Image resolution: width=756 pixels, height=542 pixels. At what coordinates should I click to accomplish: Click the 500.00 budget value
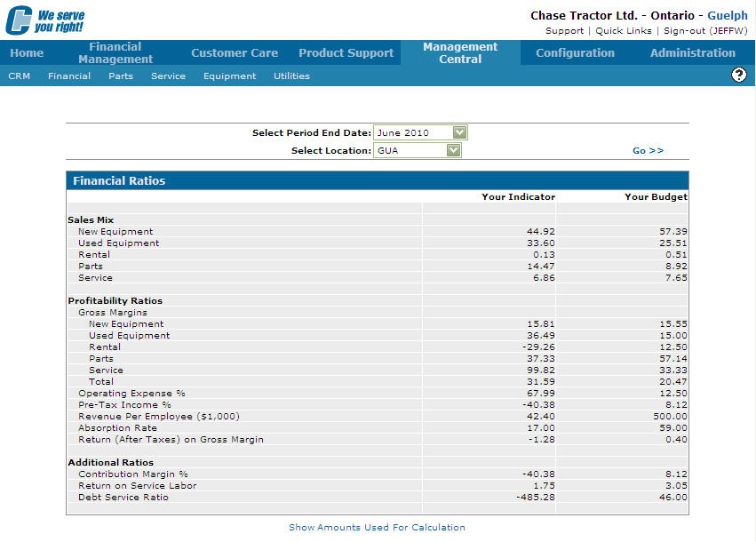click(670, 416)
